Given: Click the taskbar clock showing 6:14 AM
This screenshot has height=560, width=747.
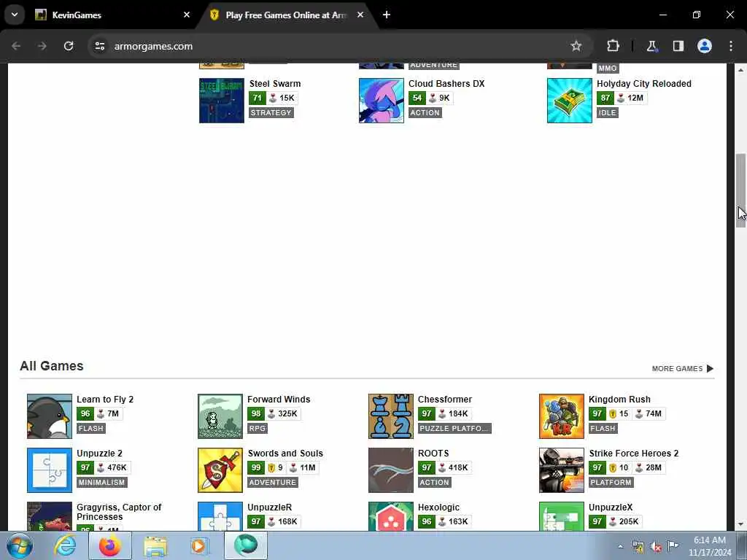Looking at the screenshot, I should click(x=710, y=546).
